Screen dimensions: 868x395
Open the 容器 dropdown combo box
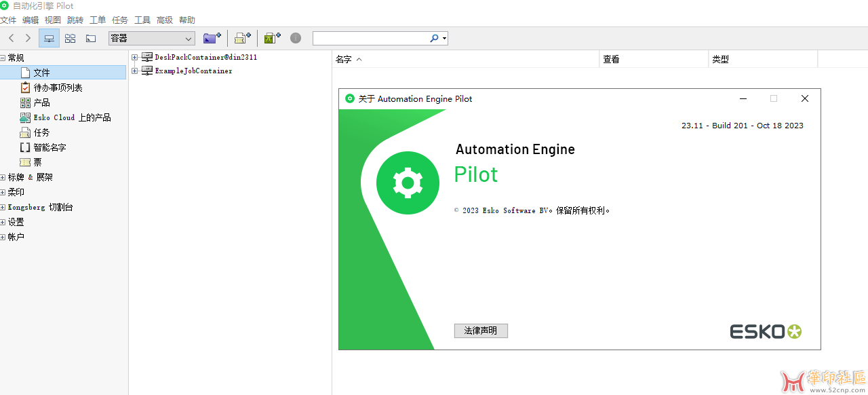point(151,38)
